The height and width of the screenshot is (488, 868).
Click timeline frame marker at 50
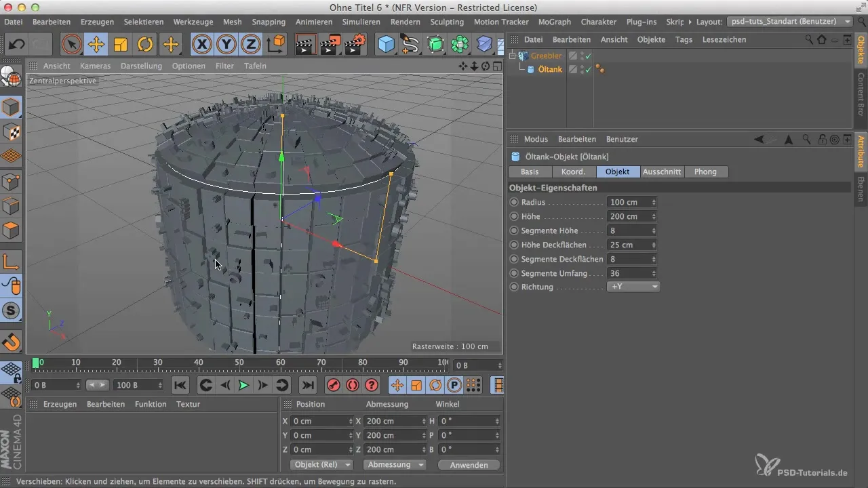tap(239, 363)
